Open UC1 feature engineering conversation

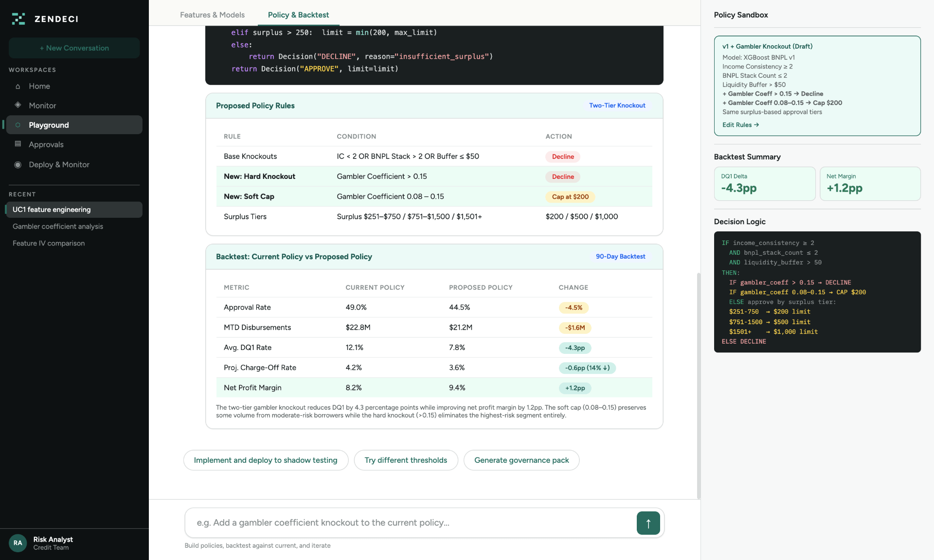pyautogui.click(x=74, y=210)
